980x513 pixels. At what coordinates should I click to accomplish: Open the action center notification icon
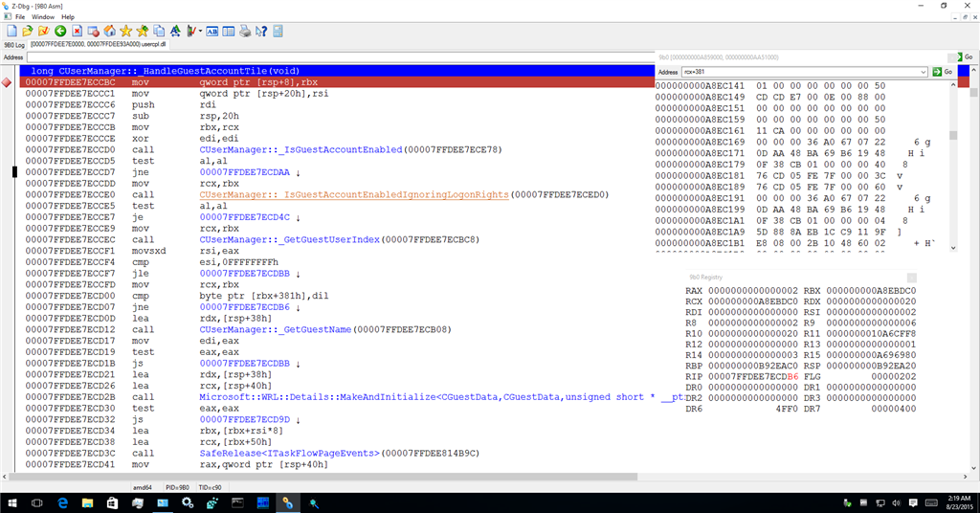click(913, 502)
